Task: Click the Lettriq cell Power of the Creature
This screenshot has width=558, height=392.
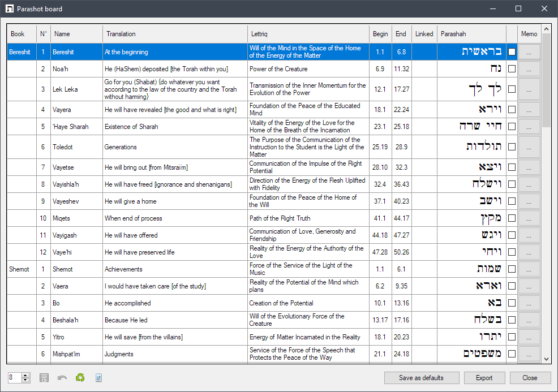Action: (x=308, y=69)
